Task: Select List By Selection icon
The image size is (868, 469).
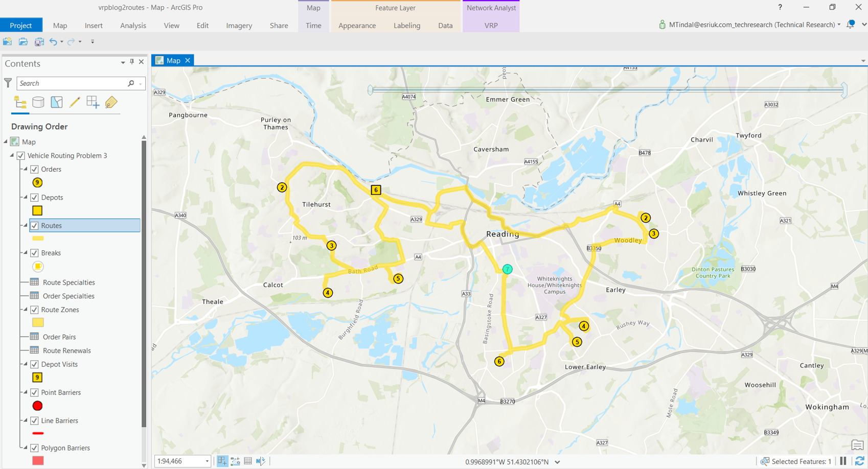Action: pos(57,103)
